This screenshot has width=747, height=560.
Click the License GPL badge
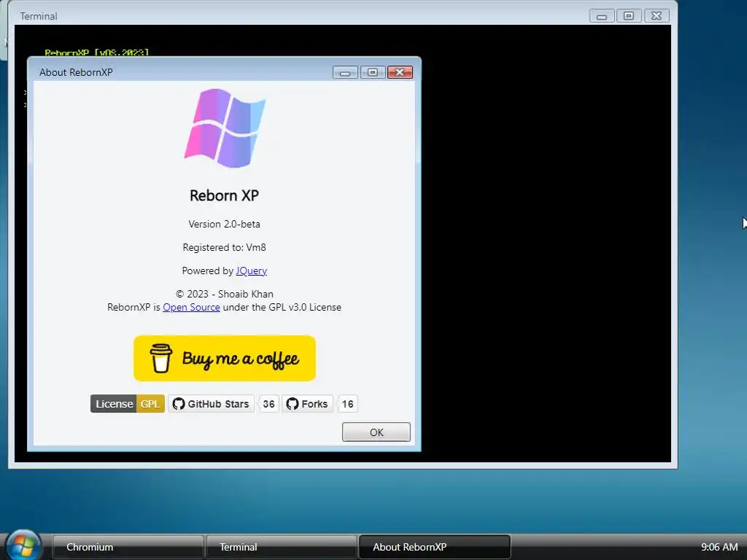point(127,404)
